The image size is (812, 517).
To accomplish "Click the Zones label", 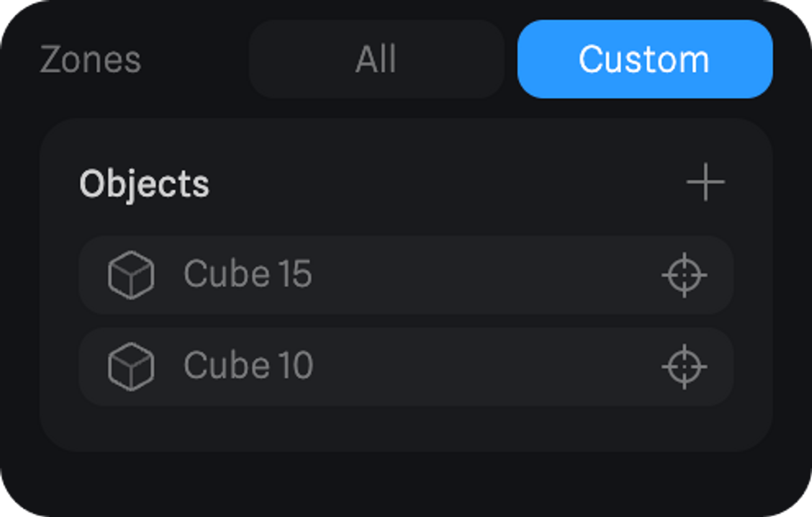I will [x=91, y=60].
